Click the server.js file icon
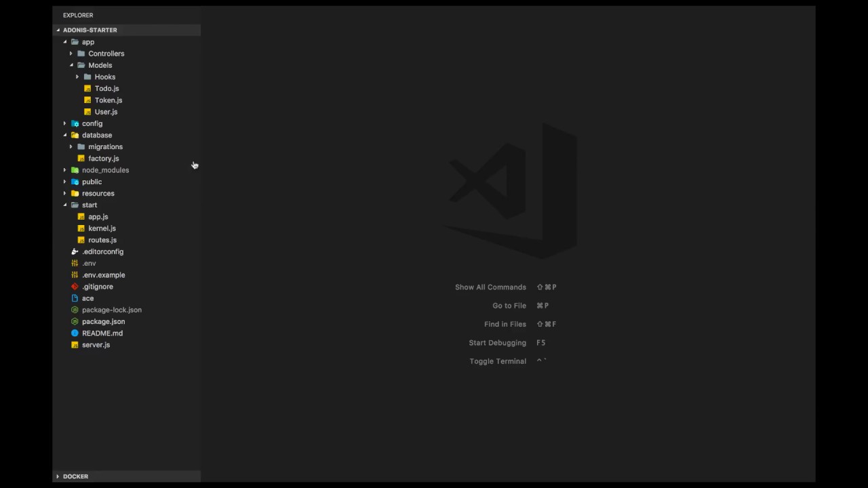Image resolution: width=868 pixels, height=488 pixels. click(75, 344)
